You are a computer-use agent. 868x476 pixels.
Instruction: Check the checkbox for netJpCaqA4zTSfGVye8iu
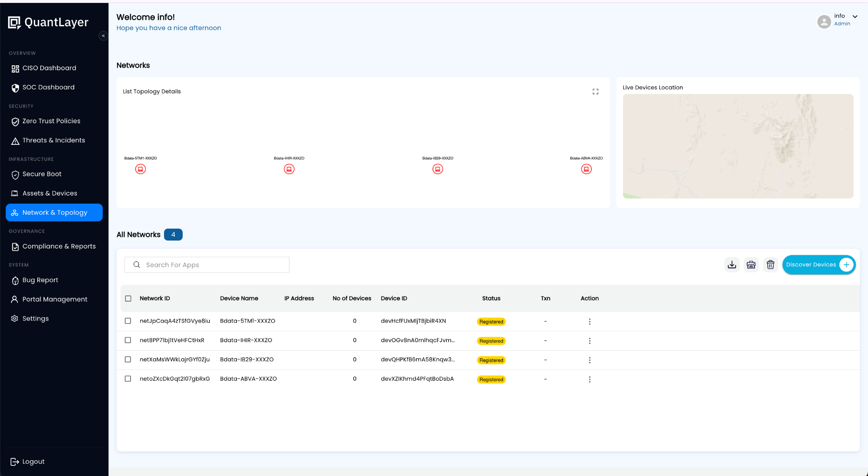[128, 321]
